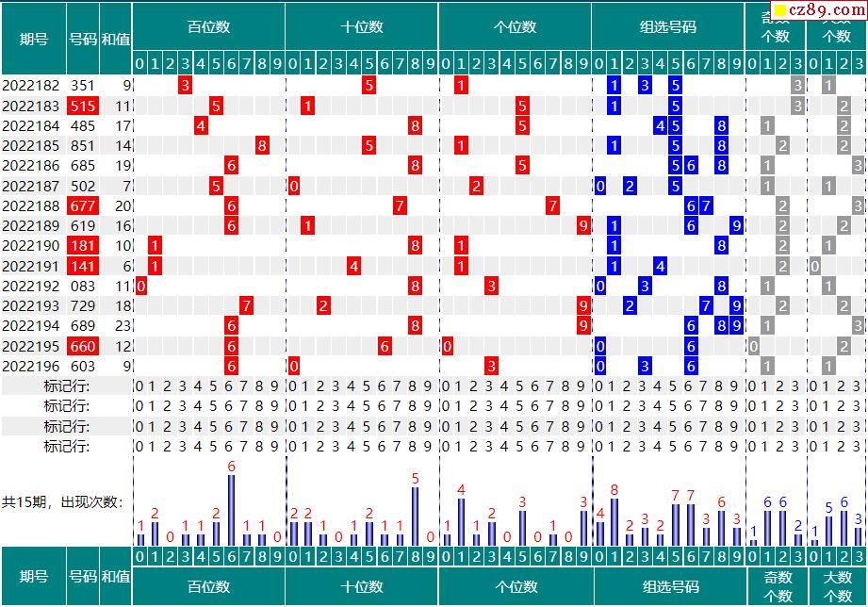Click group-number bar count 8 in the chart

(x=614, y=489)
